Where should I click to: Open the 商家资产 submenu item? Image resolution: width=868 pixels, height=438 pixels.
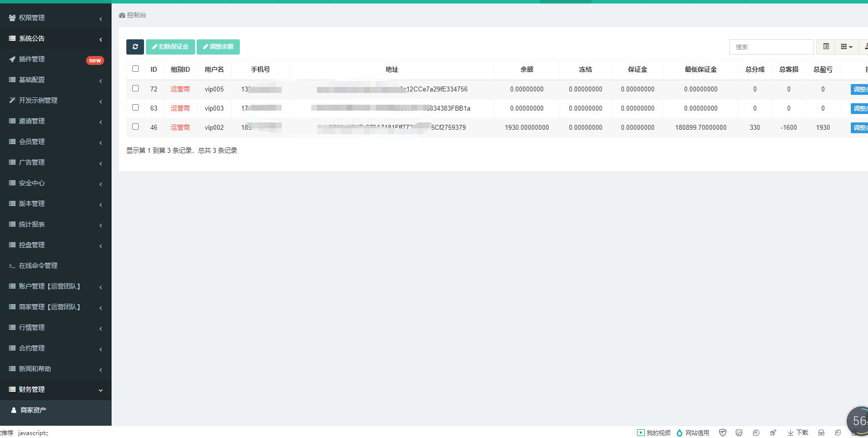33,410
